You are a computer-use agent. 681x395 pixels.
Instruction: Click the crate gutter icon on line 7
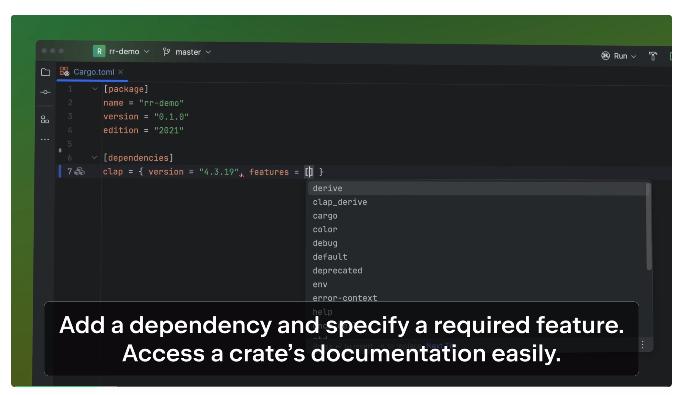pyautogui.click(x=79, y=172)
